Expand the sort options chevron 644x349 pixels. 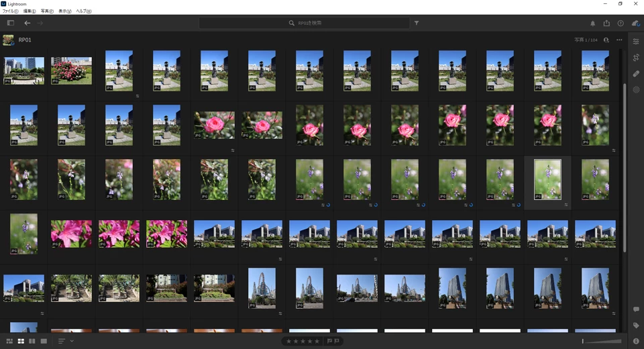pyautogui.click(x=72, y=341)
